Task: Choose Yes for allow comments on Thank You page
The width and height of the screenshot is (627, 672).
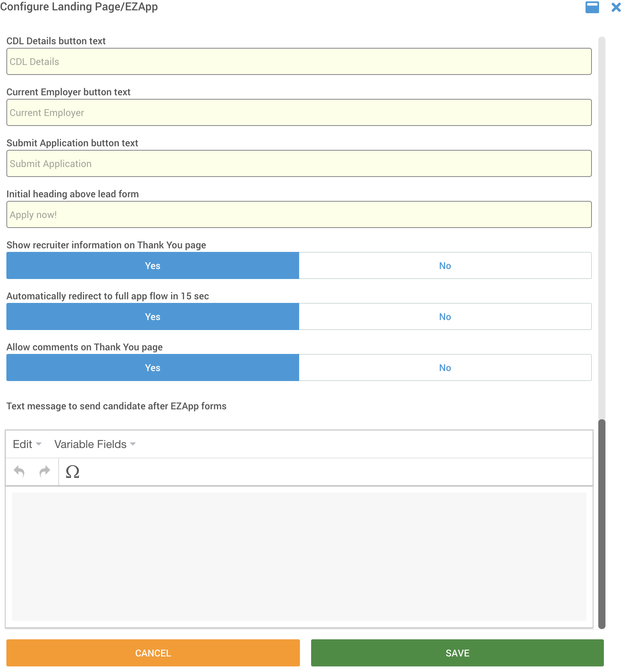Action: (153, 367)
